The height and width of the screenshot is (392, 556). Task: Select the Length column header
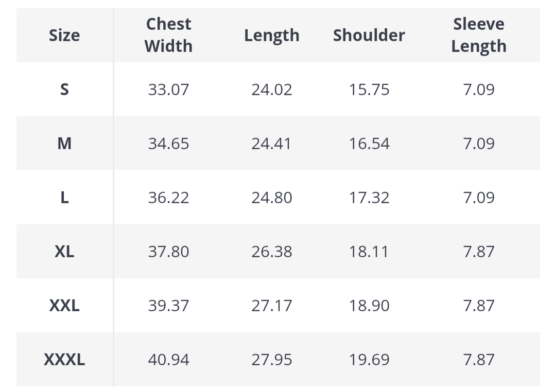271,35
